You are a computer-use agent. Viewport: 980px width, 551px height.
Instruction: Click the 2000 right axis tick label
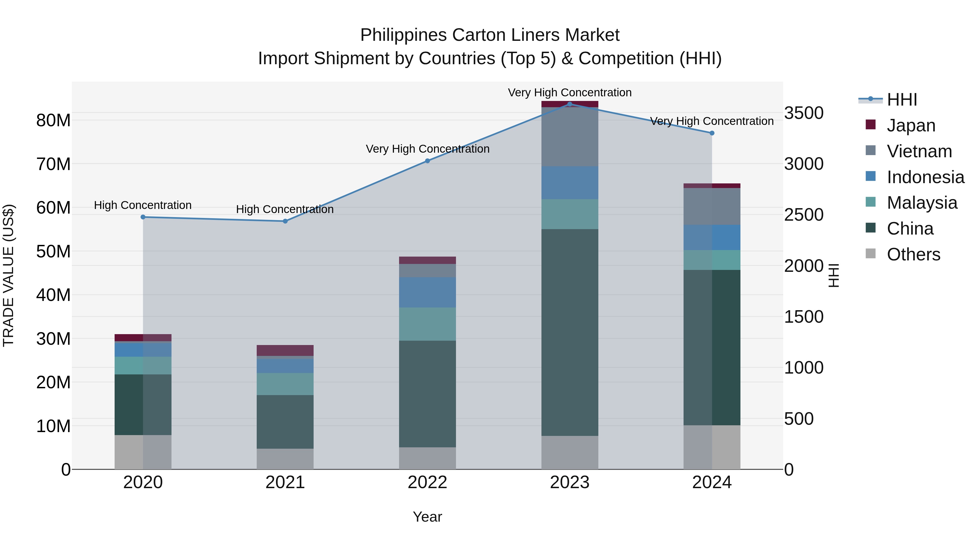pyautogui.click(x=804, y=266)
